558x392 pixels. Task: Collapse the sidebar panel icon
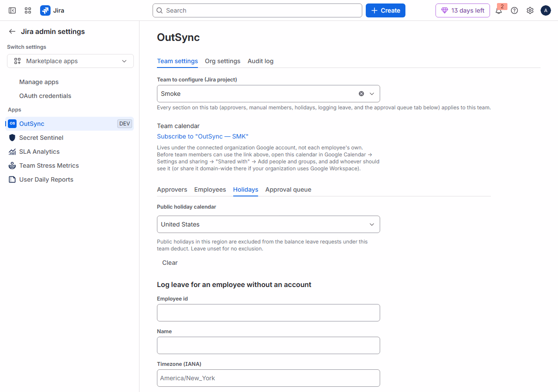[x=12, y=10]
